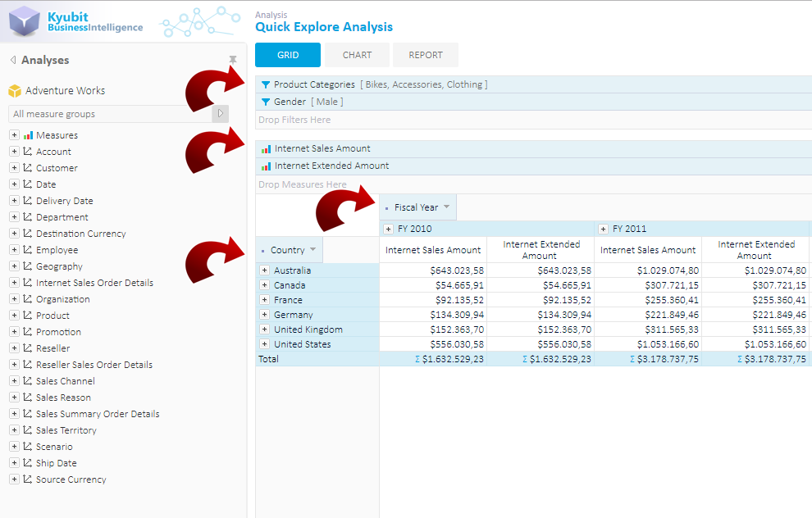Expand the FY 2011 column header
The width and height of the screenshot is (812, 518).
[x=603, y=228]
